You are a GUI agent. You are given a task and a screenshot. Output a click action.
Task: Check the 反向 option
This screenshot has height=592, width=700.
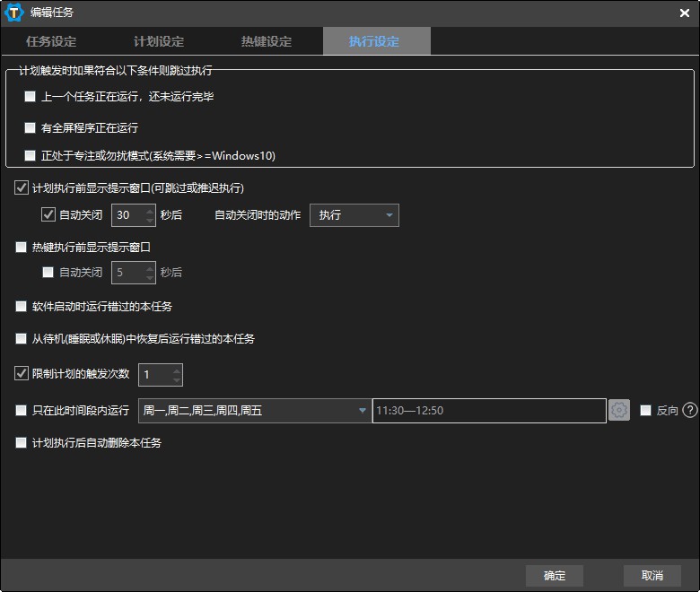point(645,411)
